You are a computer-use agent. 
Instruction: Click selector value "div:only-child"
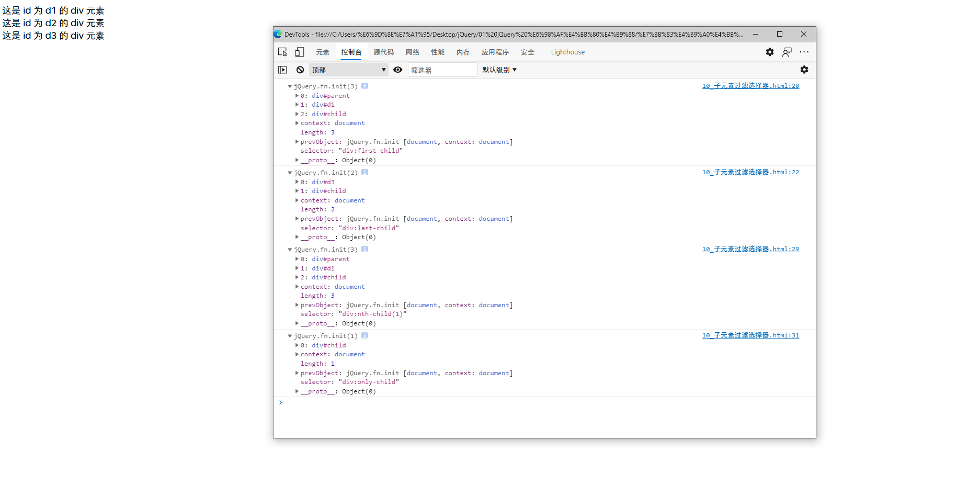[x=369, y=382]
